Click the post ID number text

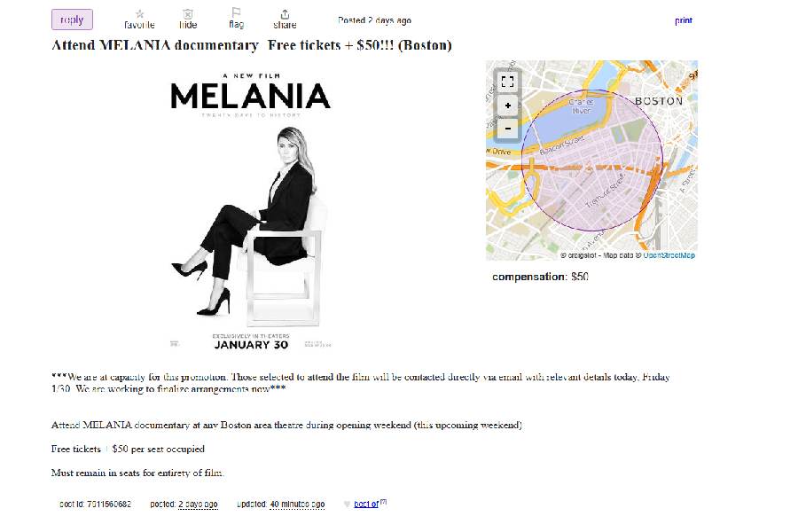point(109,505)
